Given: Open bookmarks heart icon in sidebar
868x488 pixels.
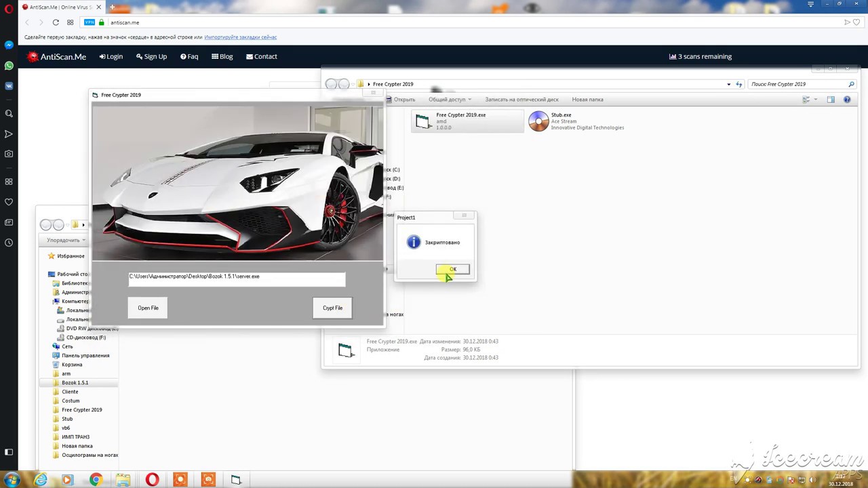Looking at the screenshot, I should (9, 202).
